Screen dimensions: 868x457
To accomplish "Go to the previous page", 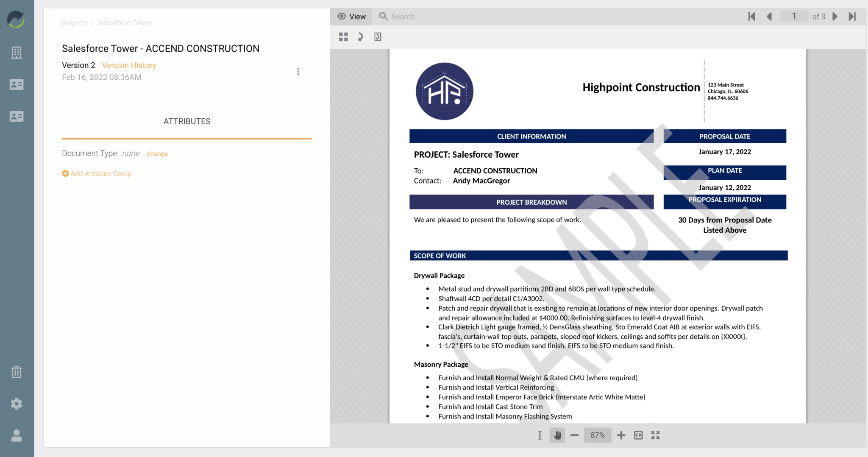I will point(769,17).
